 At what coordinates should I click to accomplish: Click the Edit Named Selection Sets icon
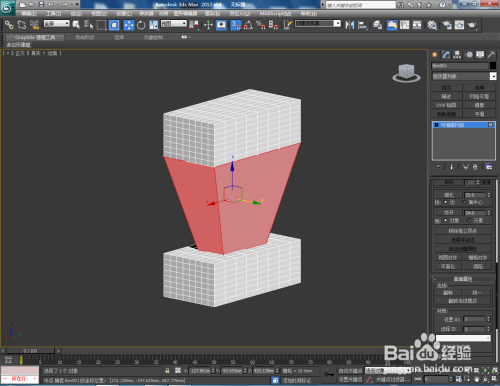point(288,25)
